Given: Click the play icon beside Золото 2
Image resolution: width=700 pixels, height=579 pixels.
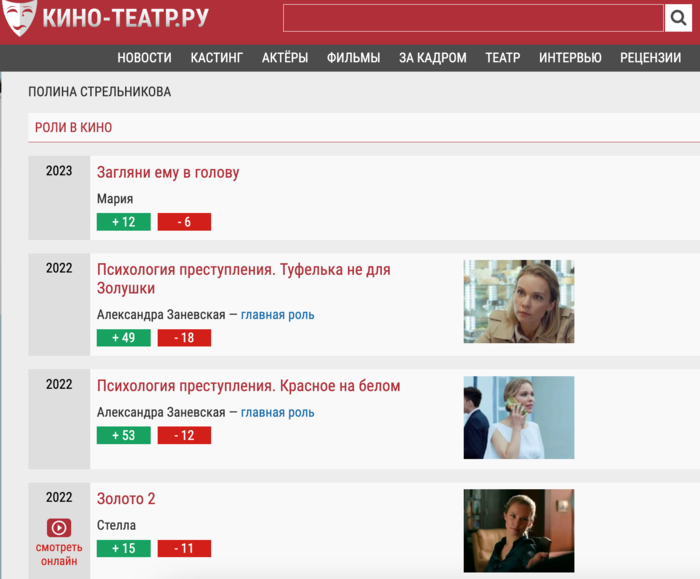Looking at the screenshot, I should click(x=59, y=528).
